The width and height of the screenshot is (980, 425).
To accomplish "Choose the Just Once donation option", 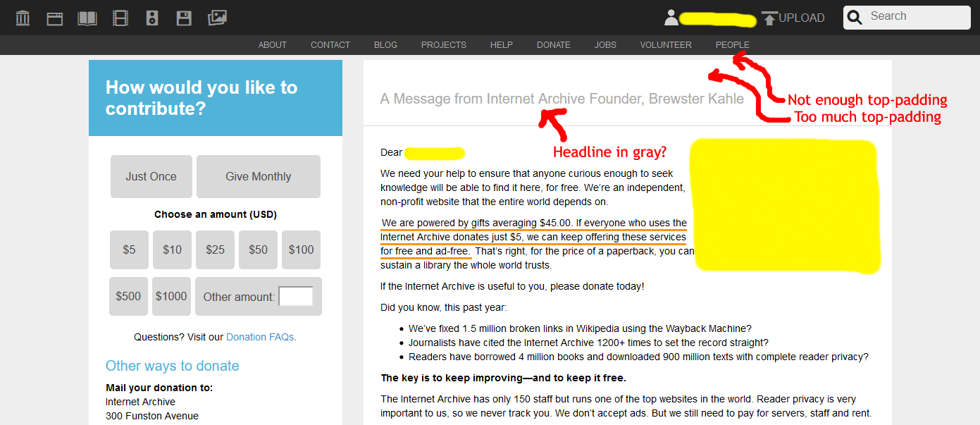I will pos(151,176).
